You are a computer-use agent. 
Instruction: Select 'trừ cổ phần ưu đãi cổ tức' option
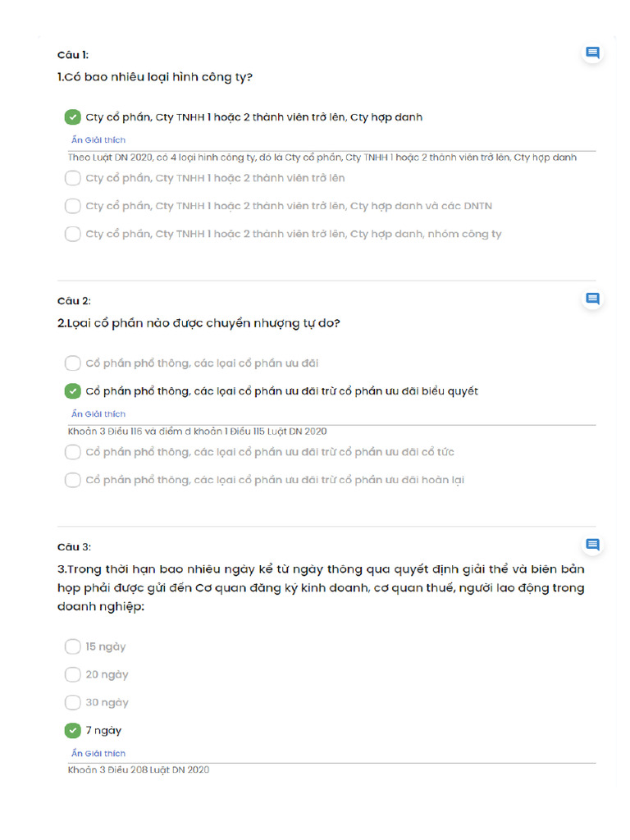(72, 452)
